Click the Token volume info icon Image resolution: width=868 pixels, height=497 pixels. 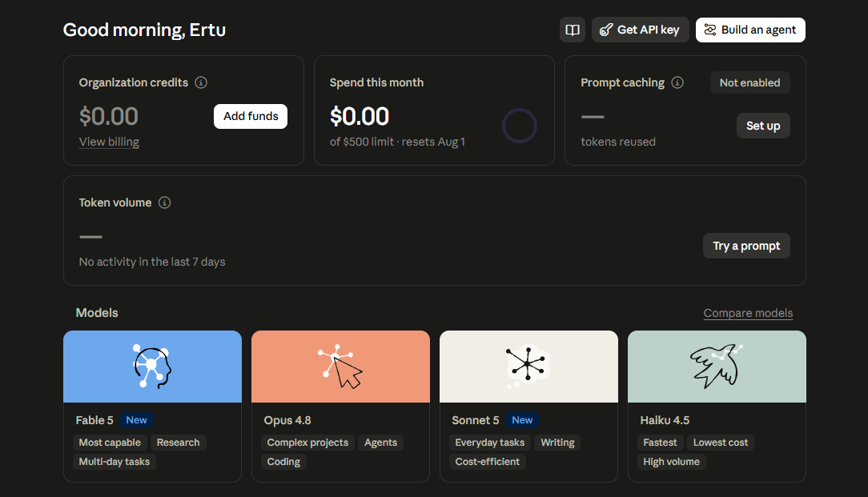(164, 202)
